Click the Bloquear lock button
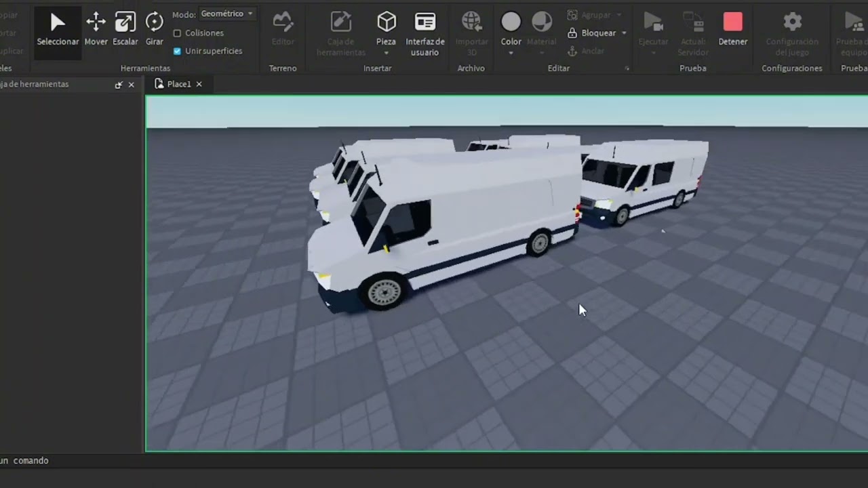868x488 pixels. pyautogui.click(x=592, y=33)
